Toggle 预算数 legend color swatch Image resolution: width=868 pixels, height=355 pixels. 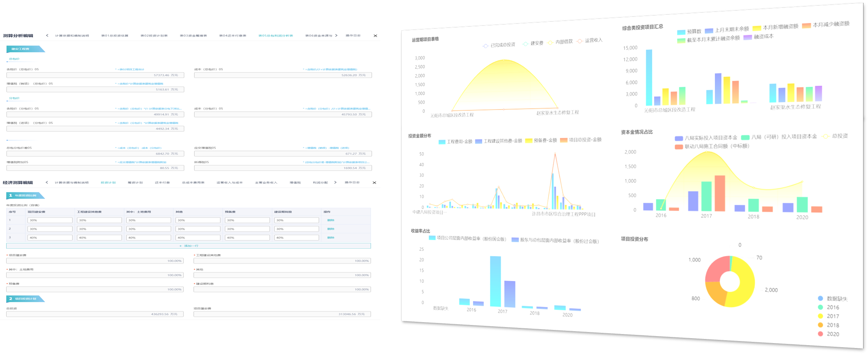click(x=681, y=32)
